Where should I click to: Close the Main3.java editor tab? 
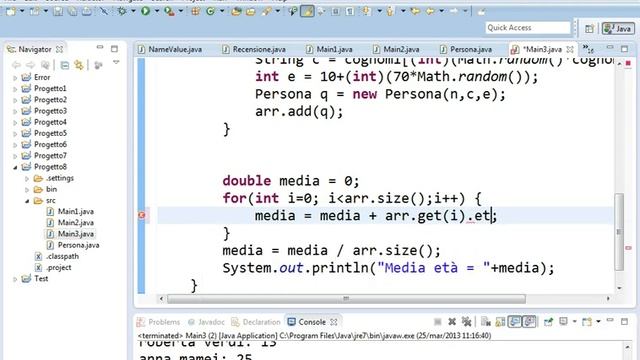[570, 49]
